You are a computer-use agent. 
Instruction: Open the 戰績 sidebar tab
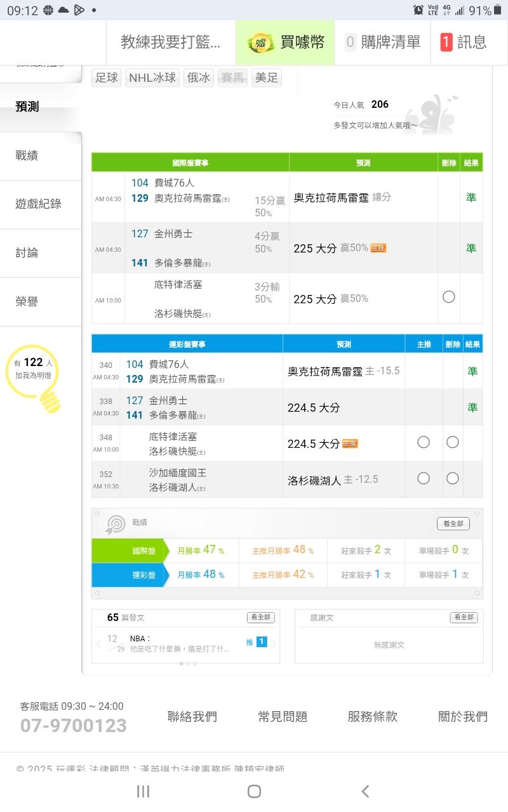click(x=27, y=155)
